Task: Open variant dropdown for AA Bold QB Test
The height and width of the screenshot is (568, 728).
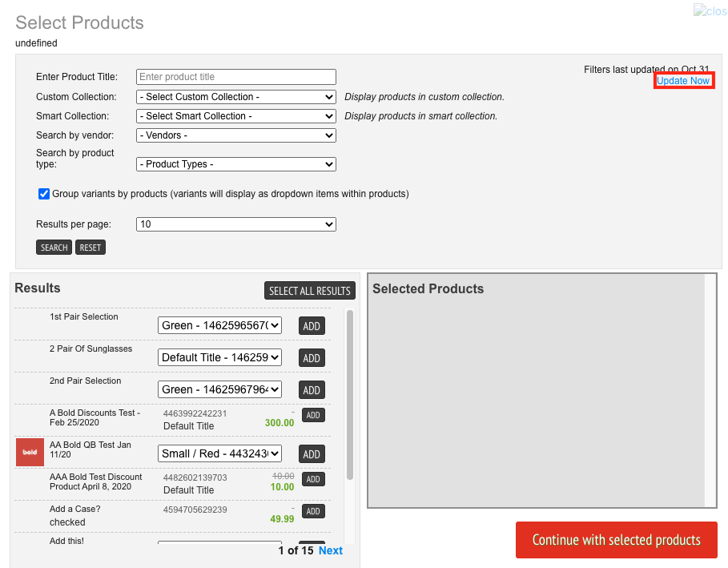Action: tap(219, 453)
